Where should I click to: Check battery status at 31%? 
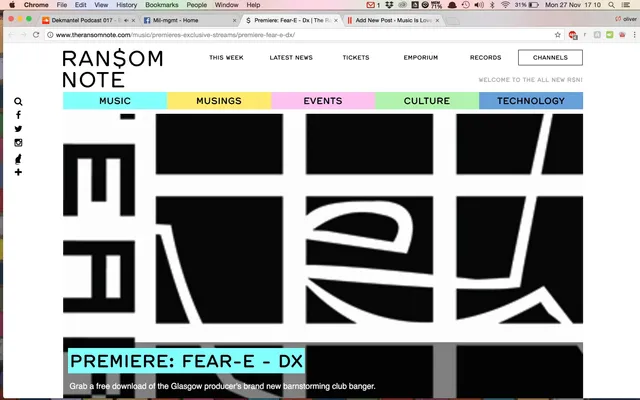527,5
